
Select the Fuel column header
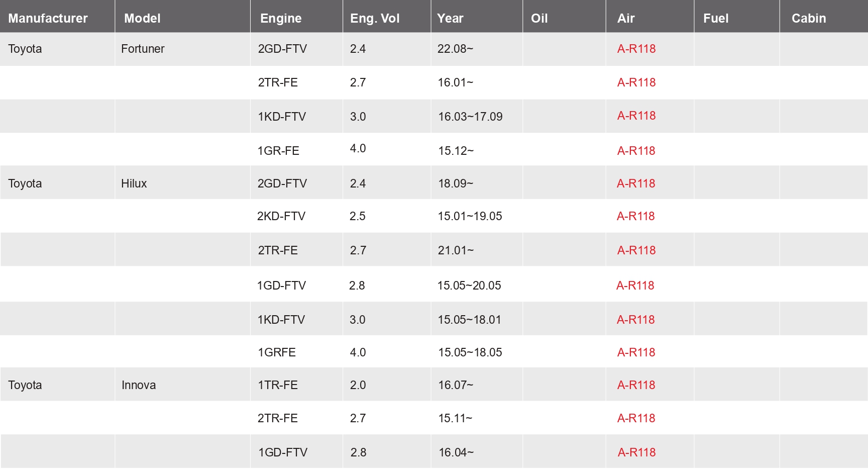pos(716,18)
